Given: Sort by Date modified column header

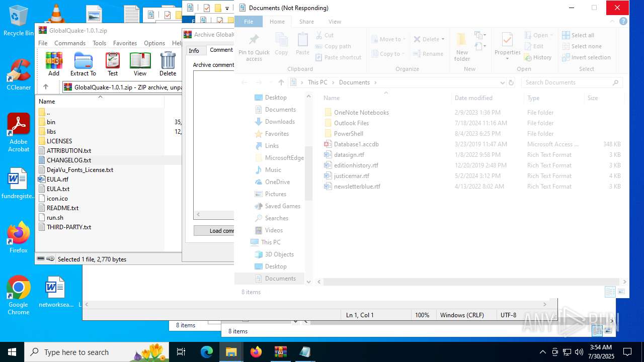Looking at the screenshot, I should pyautogui.click(x=473, y=98).
